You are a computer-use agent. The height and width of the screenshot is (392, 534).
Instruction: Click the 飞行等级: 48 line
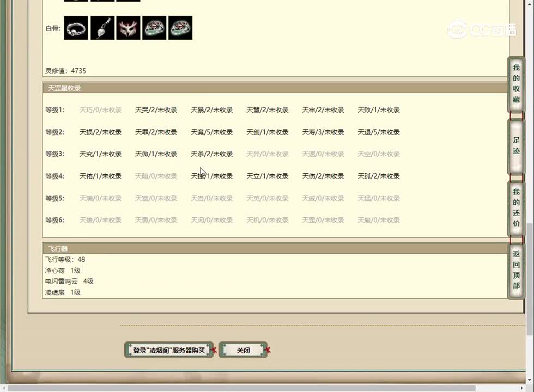point(65,259)
